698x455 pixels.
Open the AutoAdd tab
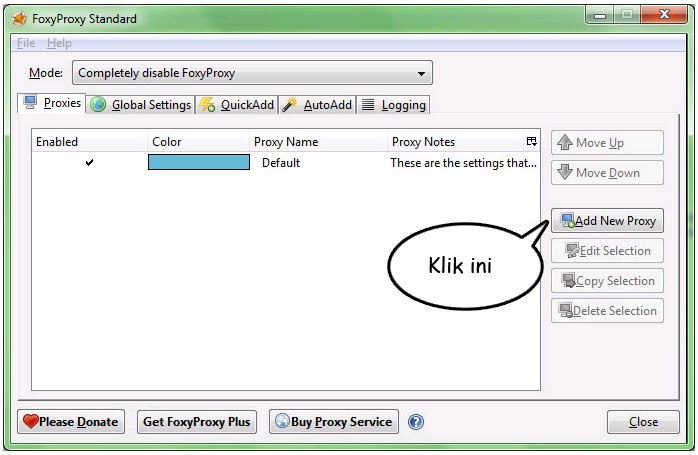coord(317,105)
